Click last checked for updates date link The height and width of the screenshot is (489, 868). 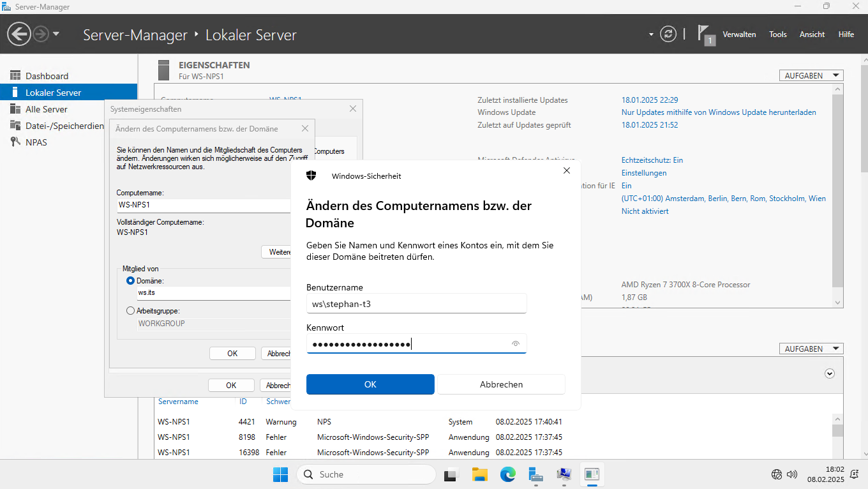click(650, 125)
